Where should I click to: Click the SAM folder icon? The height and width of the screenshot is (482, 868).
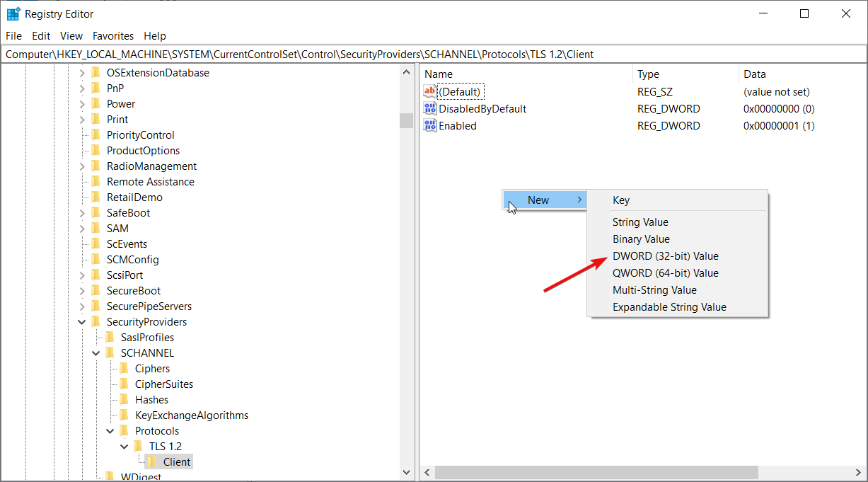pos(96,228)
